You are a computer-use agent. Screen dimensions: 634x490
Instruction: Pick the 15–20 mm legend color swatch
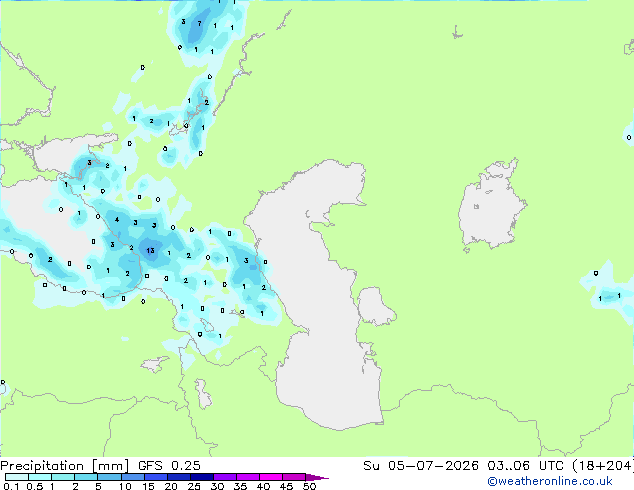pyautogui.click(x=155, y=477)
